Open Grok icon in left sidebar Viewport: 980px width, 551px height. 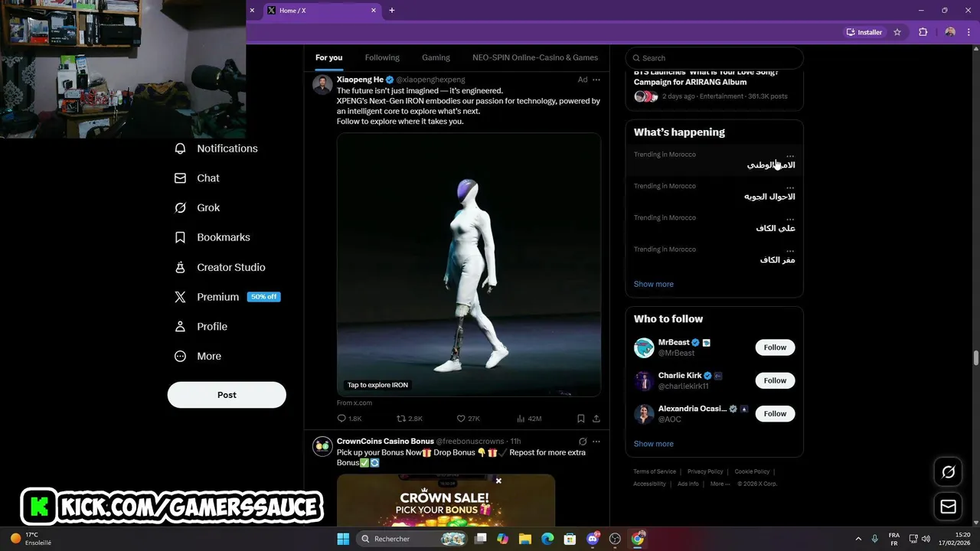coord(180,208)
